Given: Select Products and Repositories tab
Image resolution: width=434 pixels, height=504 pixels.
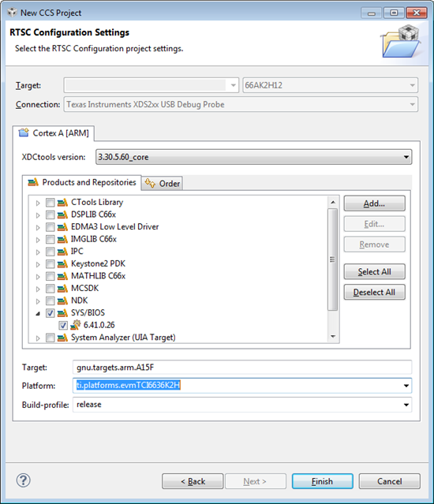Looking at the screenshot, I should [81, 182].
